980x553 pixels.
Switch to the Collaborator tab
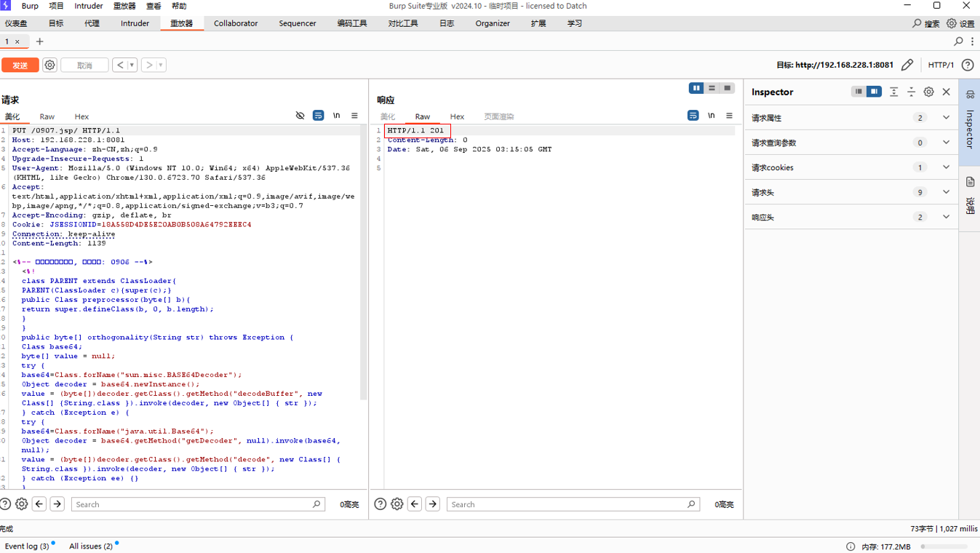(236, 23)
